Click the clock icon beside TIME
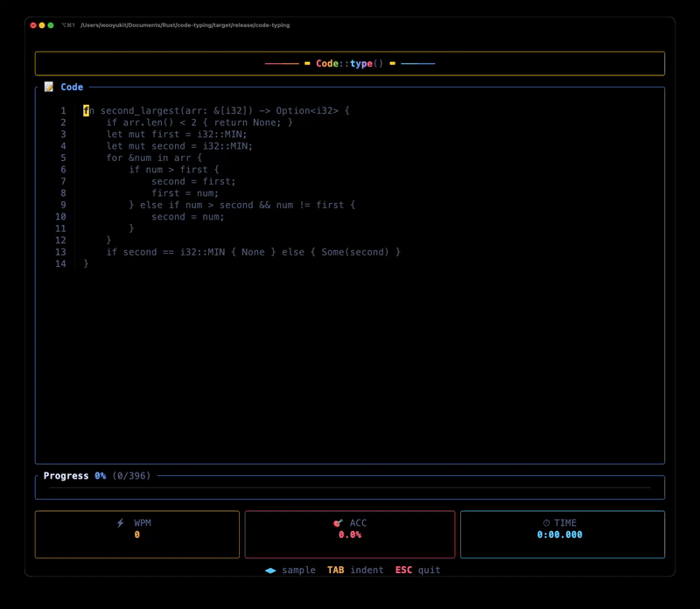Image resolution: width=700 pixels, height=609 pixels. 546,523
